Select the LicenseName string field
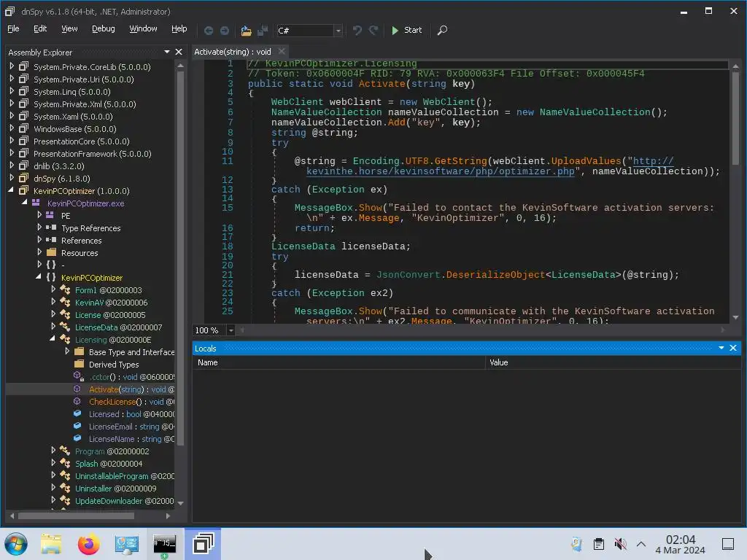 [x=131, y=438]
